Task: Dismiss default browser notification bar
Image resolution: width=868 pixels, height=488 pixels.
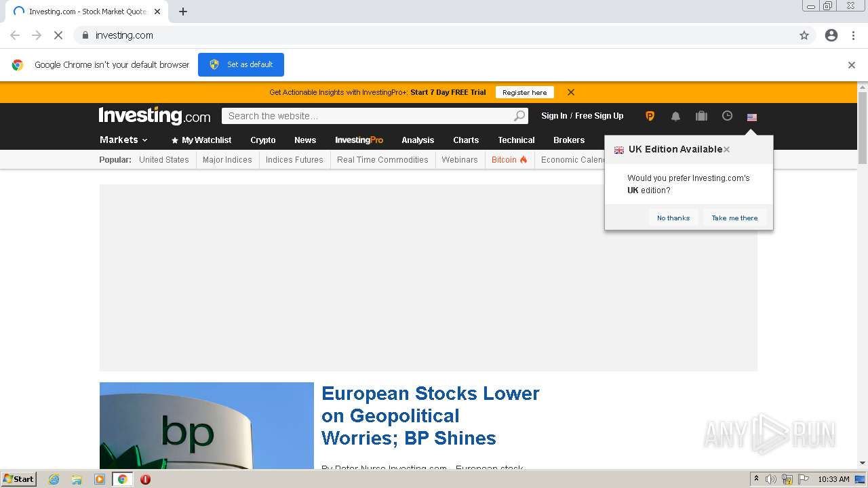Action: pos(852,65)
